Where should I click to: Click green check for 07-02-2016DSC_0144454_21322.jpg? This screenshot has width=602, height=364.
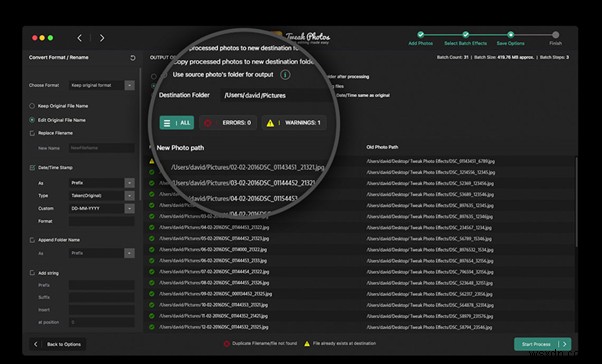point(152,272)
